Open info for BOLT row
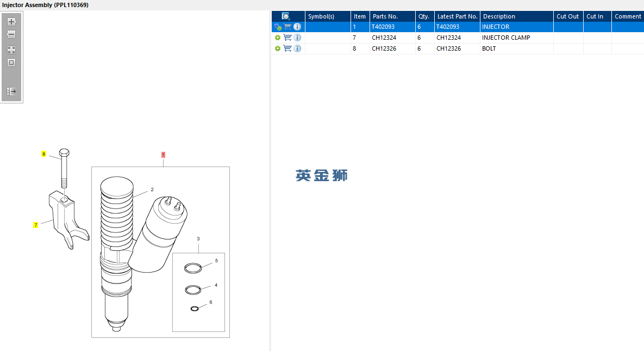The image size is (644, 351). (297, 48)
